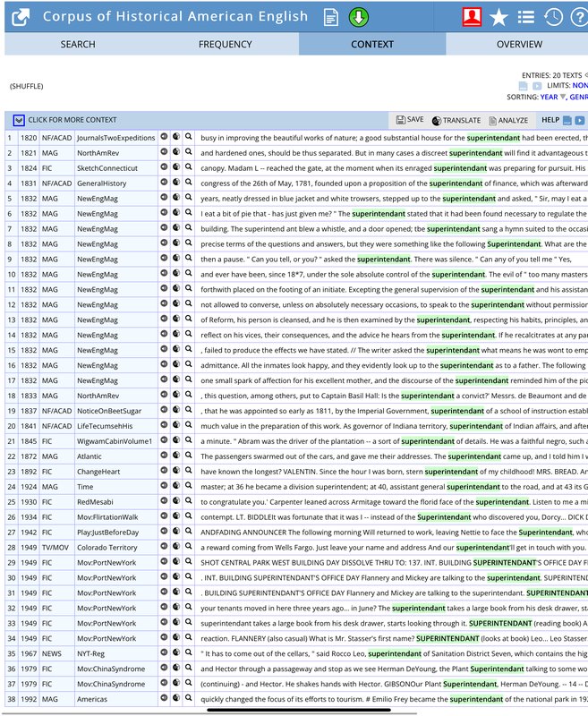Click the magnifier icon in row 22 Atlantic

(188, 455)
